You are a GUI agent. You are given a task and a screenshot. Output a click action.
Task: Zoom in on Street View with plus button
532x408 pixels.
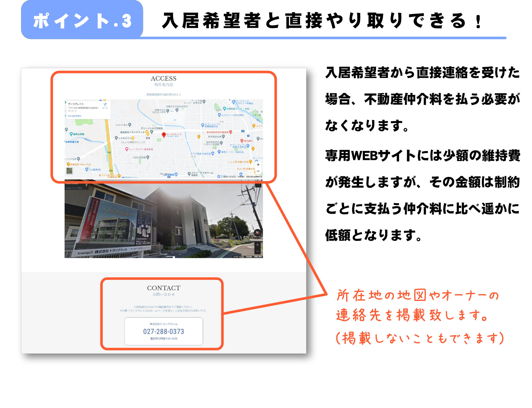coord(257,245)
